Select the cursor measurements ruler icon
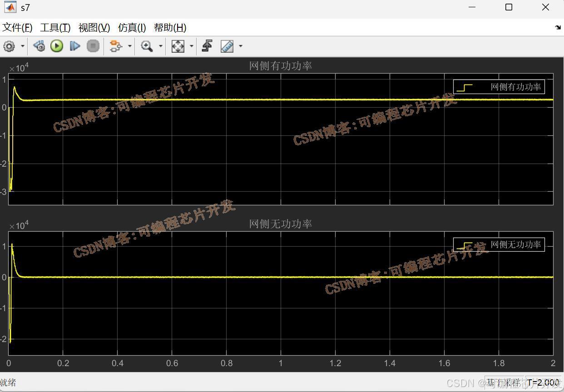Image resolution: width=564 pixels, height=392 pixels. pyautogui.click(x=227, y=46)
